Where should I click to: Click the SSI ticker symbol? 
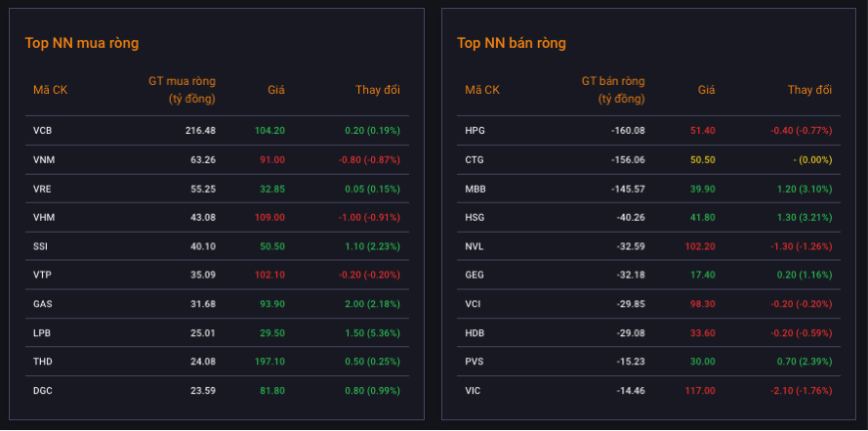[x=40, y=246]
